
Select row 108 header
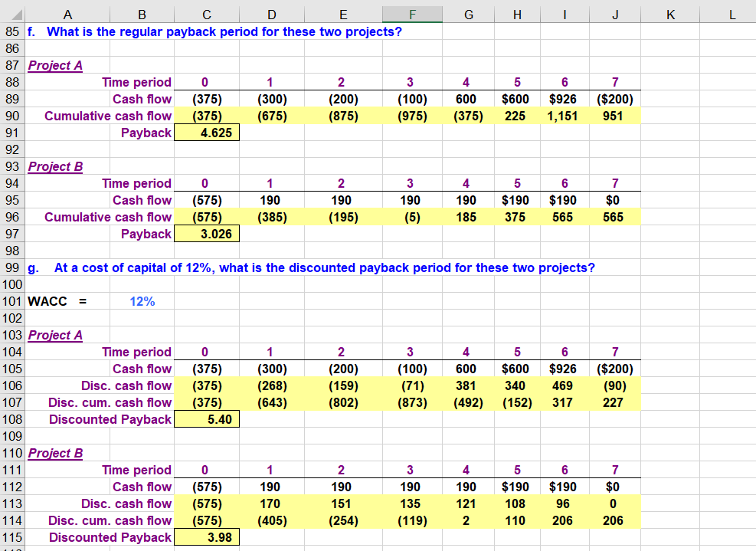point(12,419)
